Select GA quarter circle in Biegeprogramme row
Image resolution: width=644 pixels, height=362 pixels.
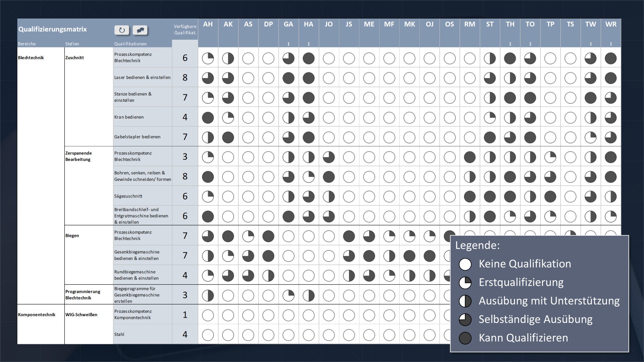(x=288, y=296)
